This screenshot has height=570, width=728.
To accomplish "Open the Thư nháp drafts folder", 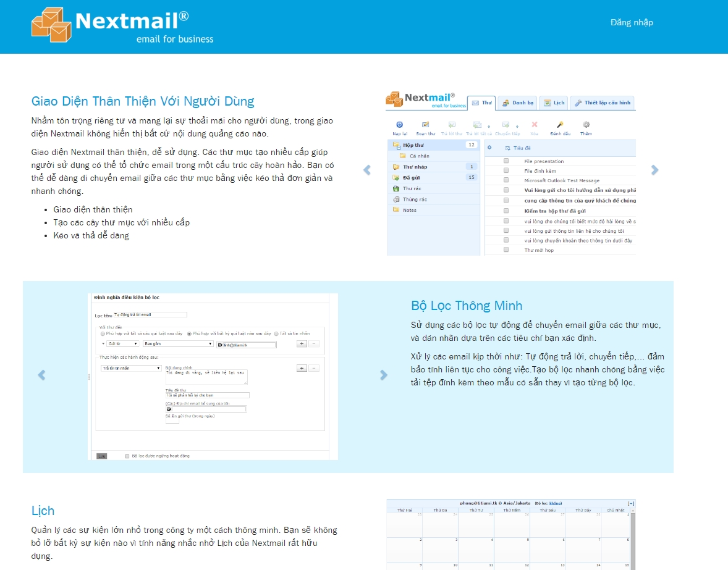I will pyautogui.click(x=434, y=167).
